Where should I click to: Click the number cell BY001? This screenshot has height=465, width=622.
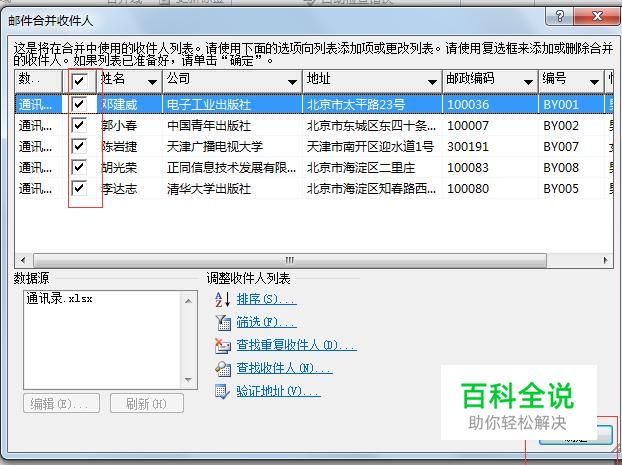coord(561,105)
